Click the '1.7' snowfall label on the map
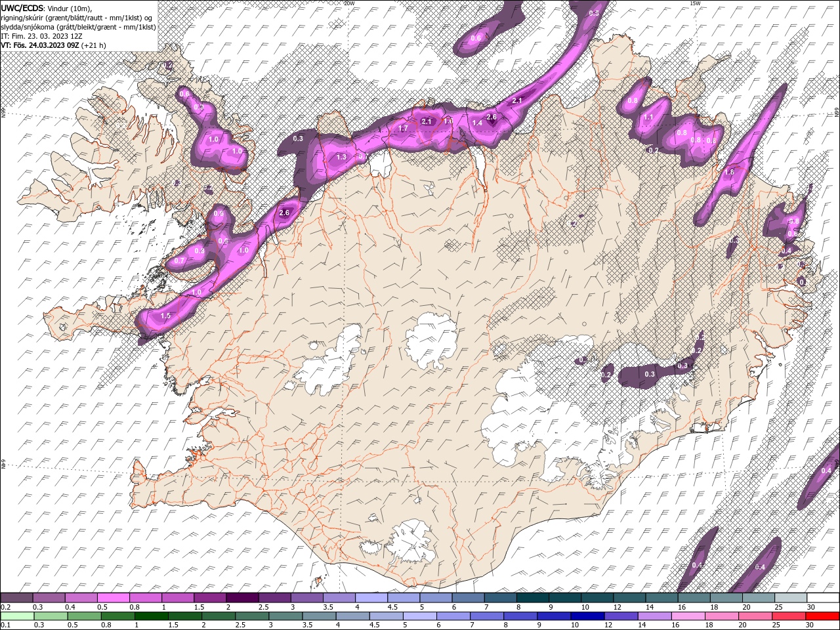The image size is (840, 630). 404,128
